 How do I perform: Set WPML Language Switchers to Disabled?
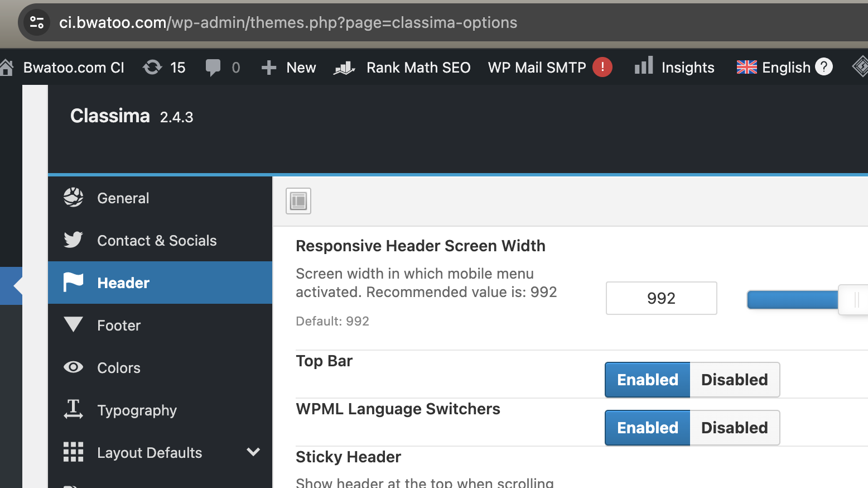click(735, 428)
